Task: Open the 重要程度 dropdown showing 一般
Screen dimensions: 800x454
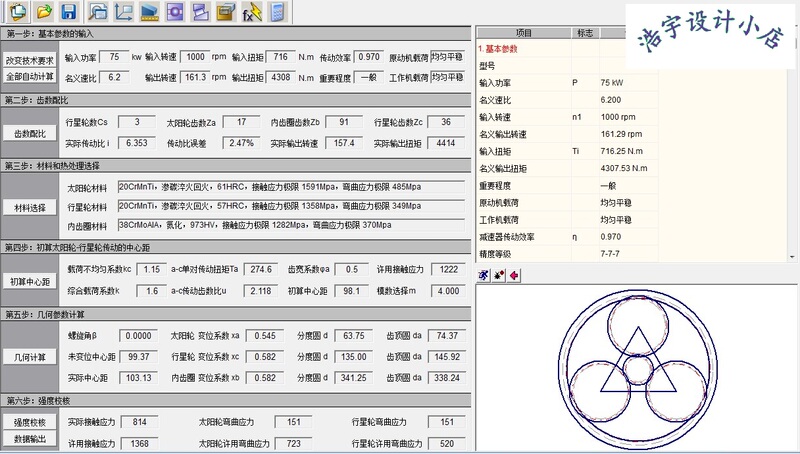Action: click(368, 78)
